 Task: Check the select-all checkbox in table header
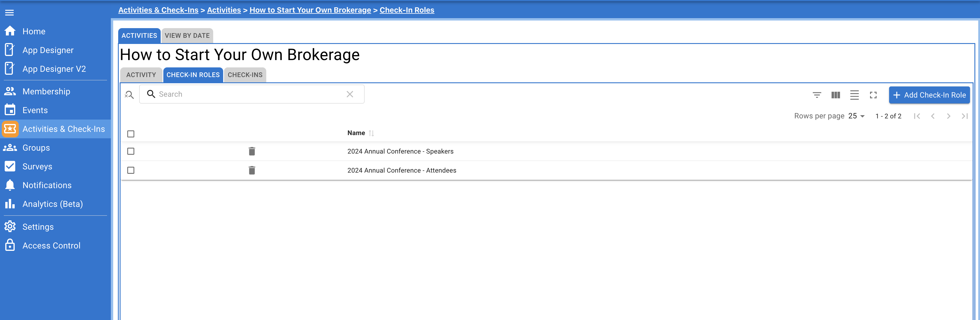[131, 134]
